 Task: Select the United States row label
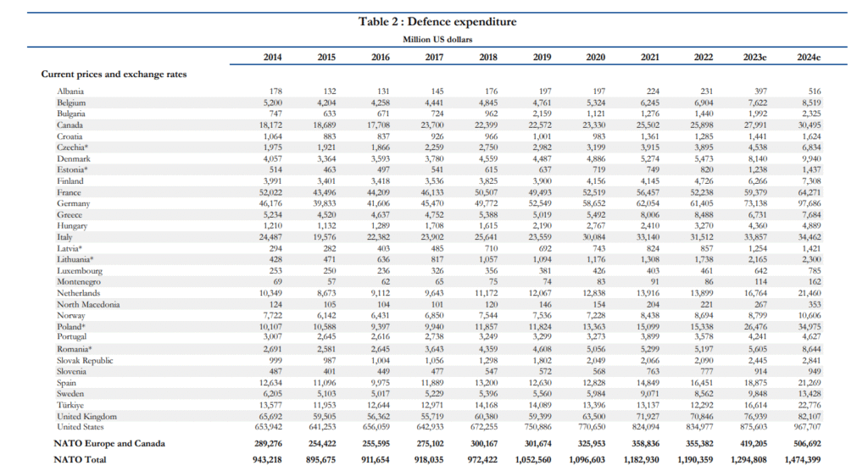[81, 427]
